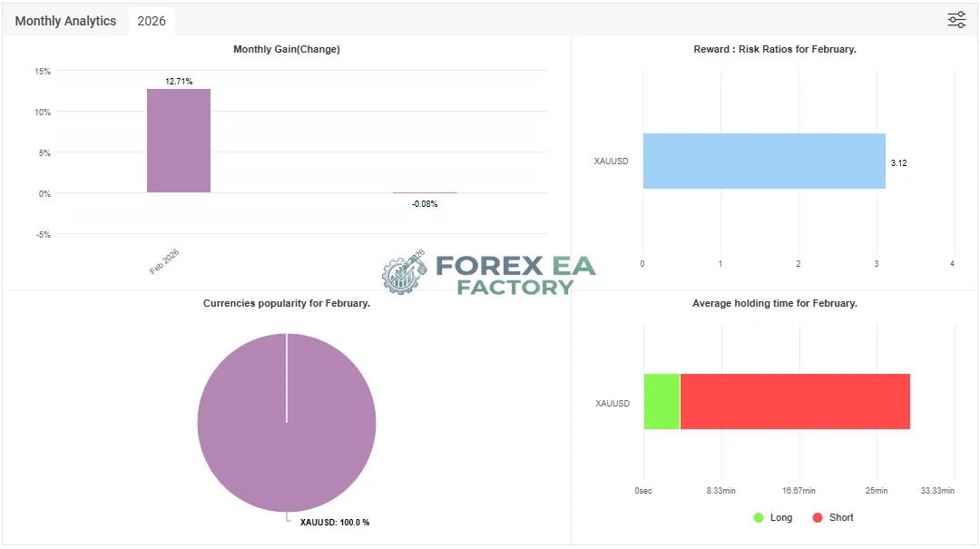Select the 2026 year tab
Image resolution: width=980 pixels, height=549 pixels.
pos(152,21)
